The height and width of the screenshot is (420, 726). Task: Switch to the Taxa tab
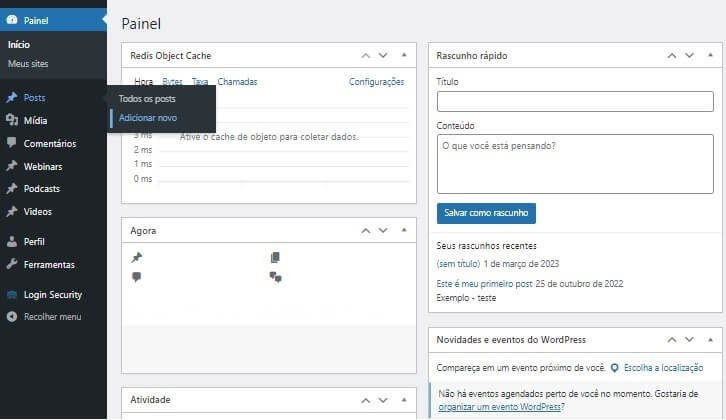200,81
